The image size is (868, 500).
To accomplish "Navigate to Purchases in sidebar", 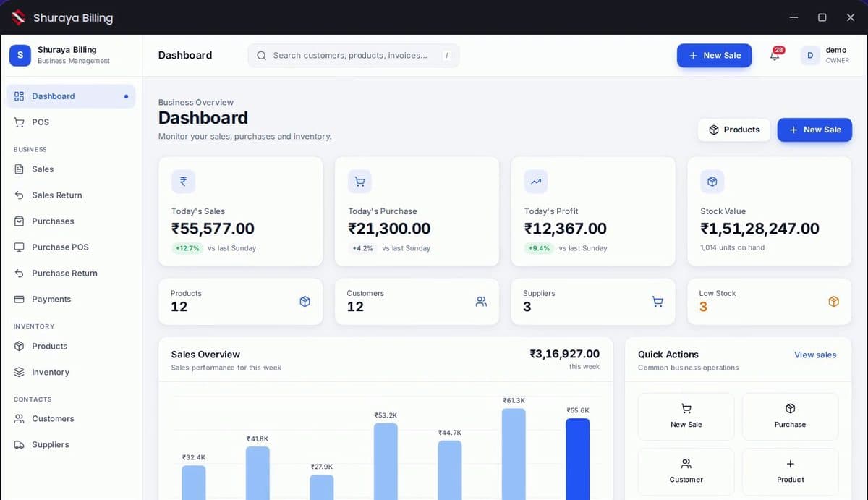I will click(x=71, y=221).
